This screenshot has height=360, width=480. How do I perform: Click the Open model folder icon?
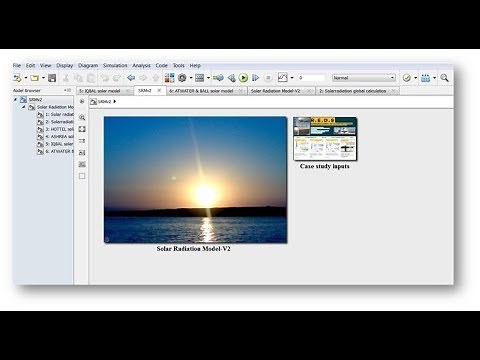(34, 78)
